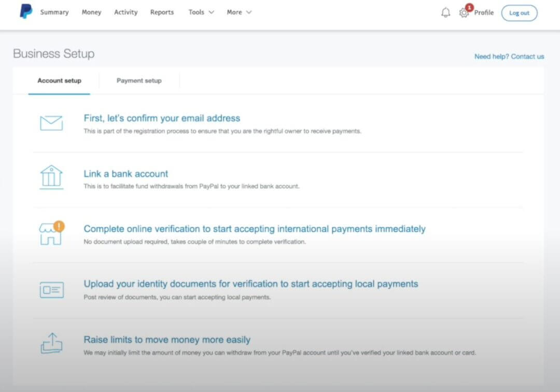Click the 'Post review of documents' description
Screen dimensions: 560x392
click(x=177, y=297)
